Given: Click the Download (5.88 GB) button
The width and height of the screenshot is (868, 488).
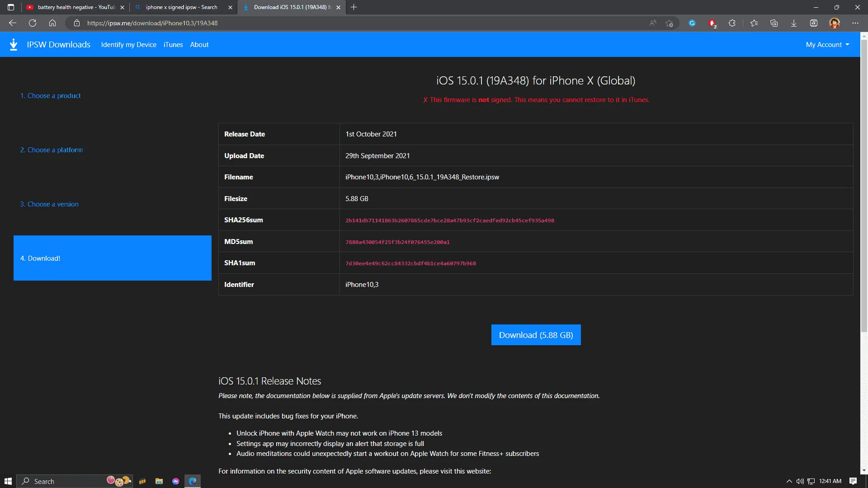Looking at the screenshot, I should click(x=536, y=335).
